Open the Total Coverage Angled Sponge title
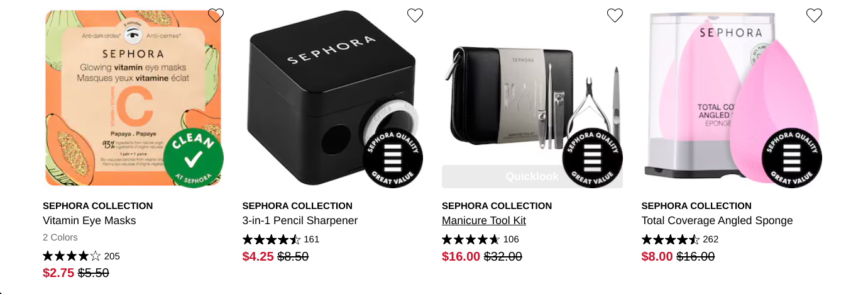Screen dimensions: 868x294 click(x=717, y=221)
